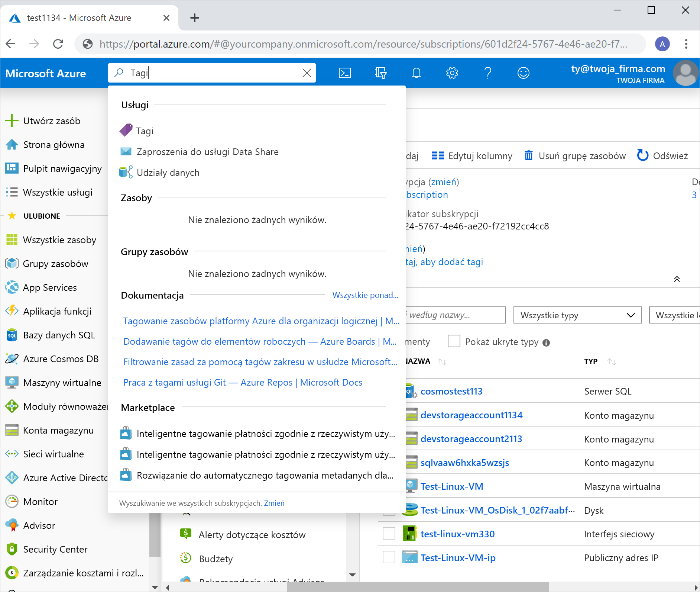The image size is (700, 592).
Task: Select Tagi service in search results
Action: 137,131
